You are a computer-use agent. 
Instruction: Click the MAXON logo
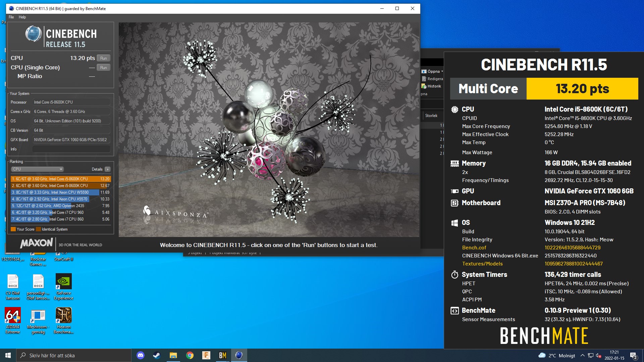(x=37, y=243)
